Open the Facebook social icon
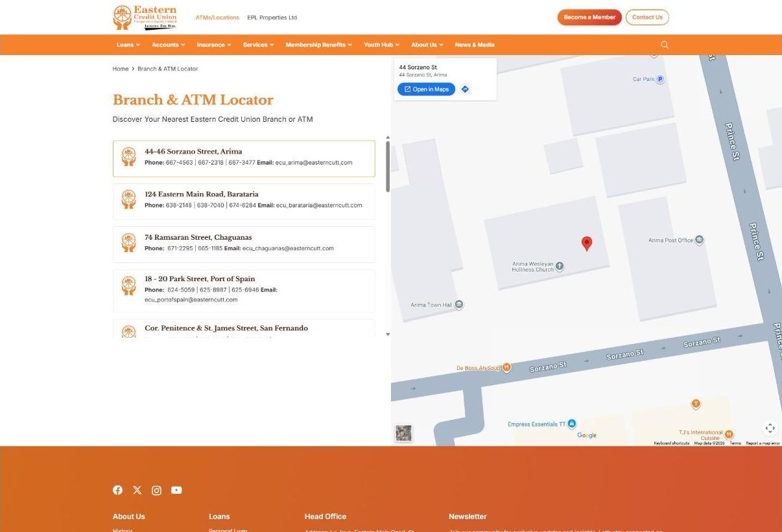Image resolution: width=782 pixels, height=532 pixels. [x=117, y=490]
